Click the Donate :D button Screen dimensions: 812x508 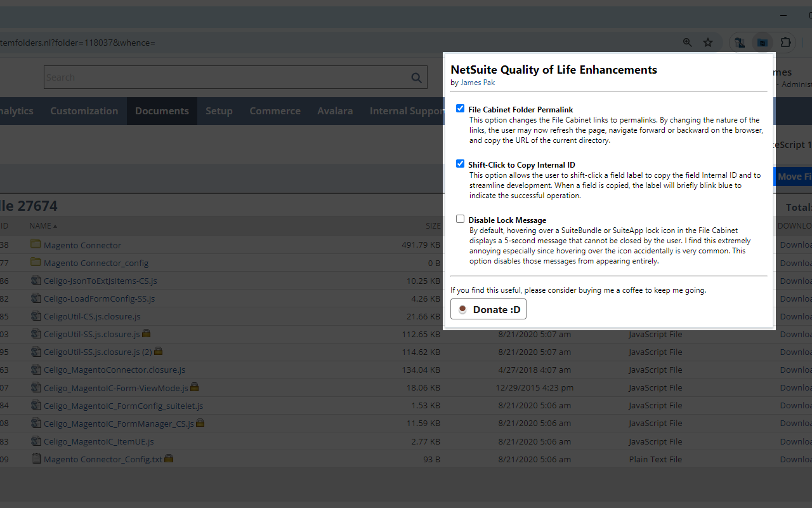tap(488, 309)
